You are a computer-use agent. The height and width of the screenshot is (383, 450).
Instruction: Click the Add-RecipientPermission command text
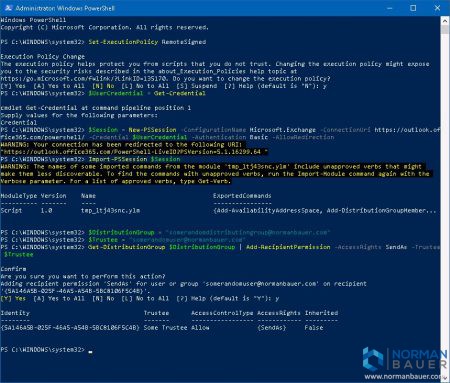click(288, 247)
